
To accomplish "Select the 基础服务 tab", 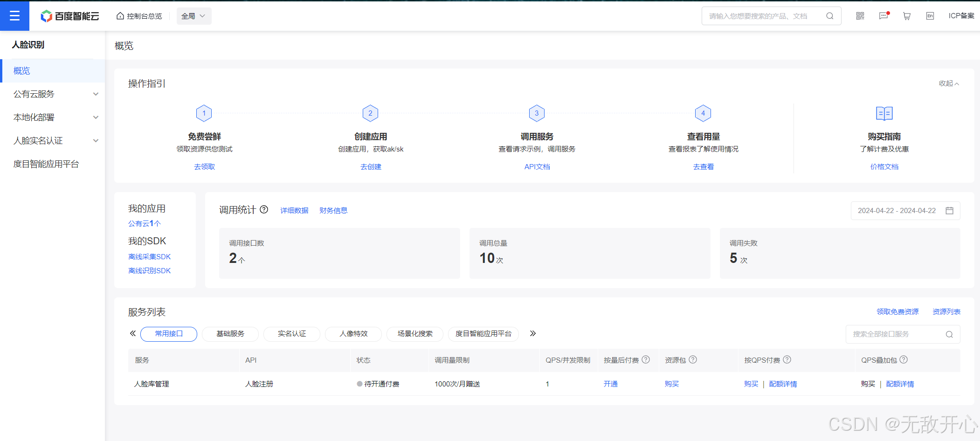I will [x=230, y=334].
